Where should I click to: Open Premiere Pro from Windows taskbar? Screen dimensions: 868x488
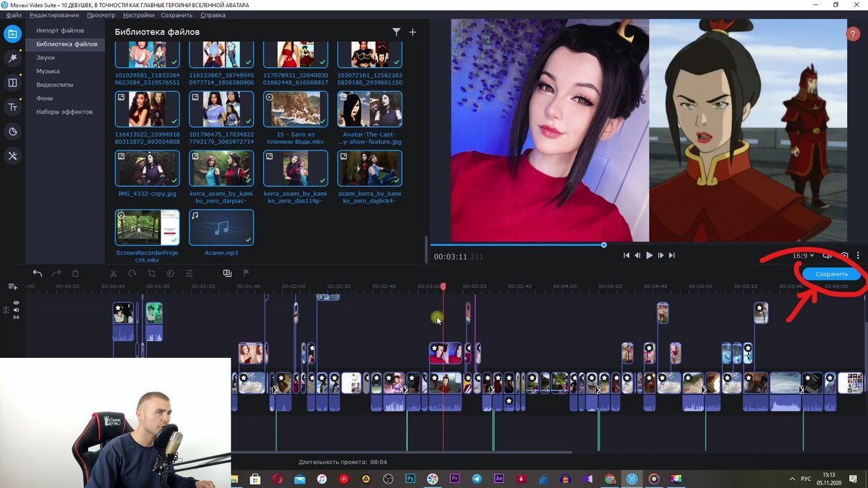click(455, 479)
